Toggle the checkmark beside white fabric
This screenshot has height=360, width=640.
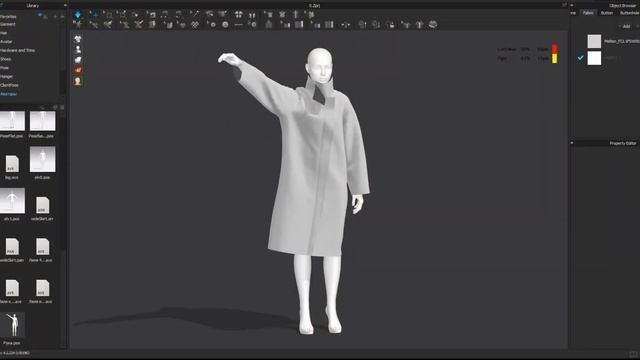coord(580,58)
